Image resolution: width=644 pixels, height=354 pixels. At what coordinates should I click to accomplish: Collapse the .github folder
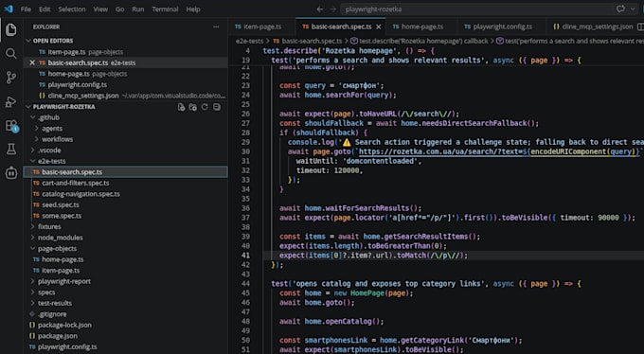point(33,117)
